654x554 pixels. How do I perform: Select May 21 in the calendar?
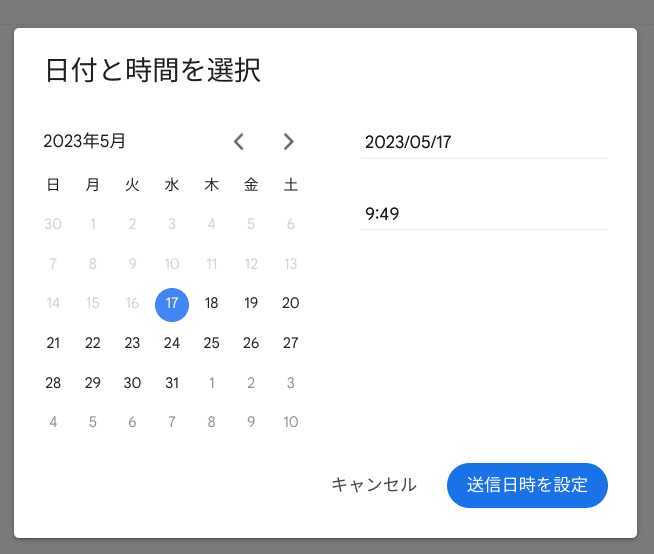pos(53,343)
